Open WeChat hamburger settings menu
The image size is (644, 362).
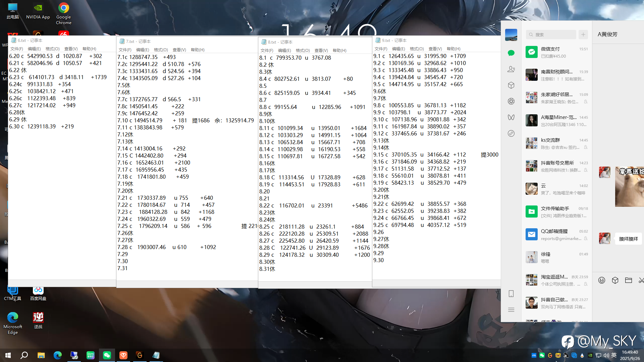click(511, 310)
